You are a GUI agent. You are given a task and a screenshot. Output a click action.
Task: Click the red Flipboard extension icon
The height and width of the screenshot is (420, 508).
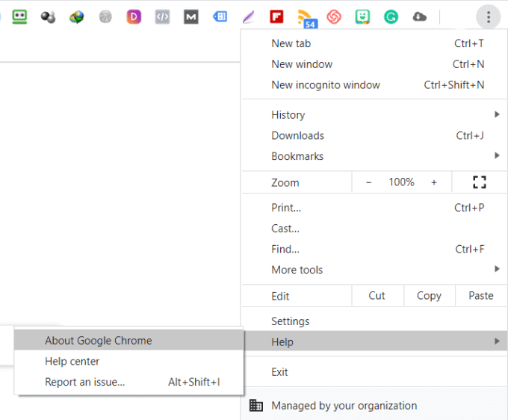coord(276,17)
